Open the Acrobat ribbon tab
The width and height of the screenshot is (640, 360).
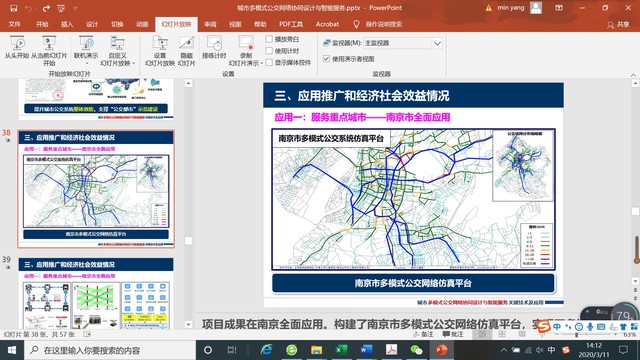tap(327, 24)
